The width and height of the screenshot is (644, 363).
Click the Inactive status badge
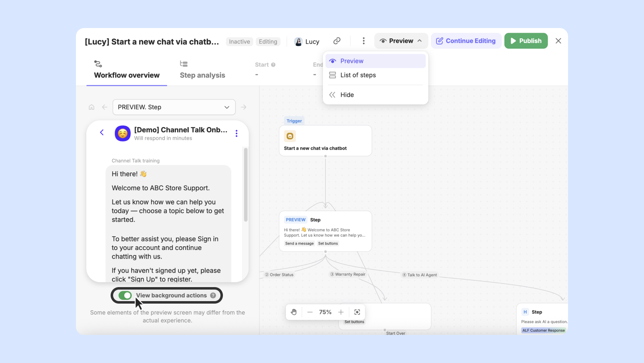point(239,42)
